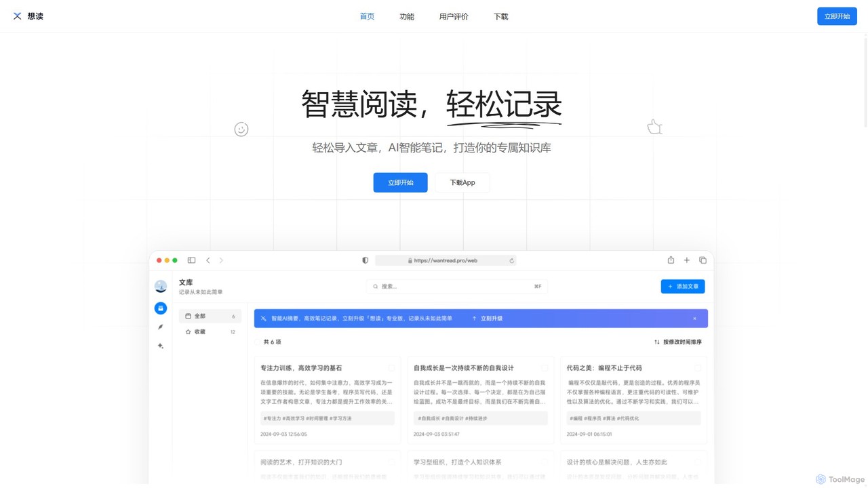Dismiss the upgrade banner with its close icon
Image resolution: width=868 pixels, height=488 pixels.
pyautogui.click(x=694, y=319)
